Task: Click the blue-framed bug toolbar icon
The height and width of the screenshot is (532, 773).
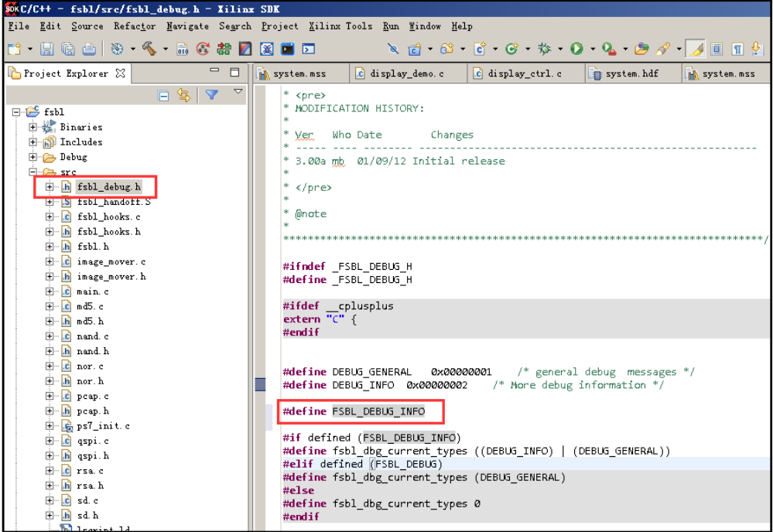Action: pyautogui.click(x=267, y=49)
